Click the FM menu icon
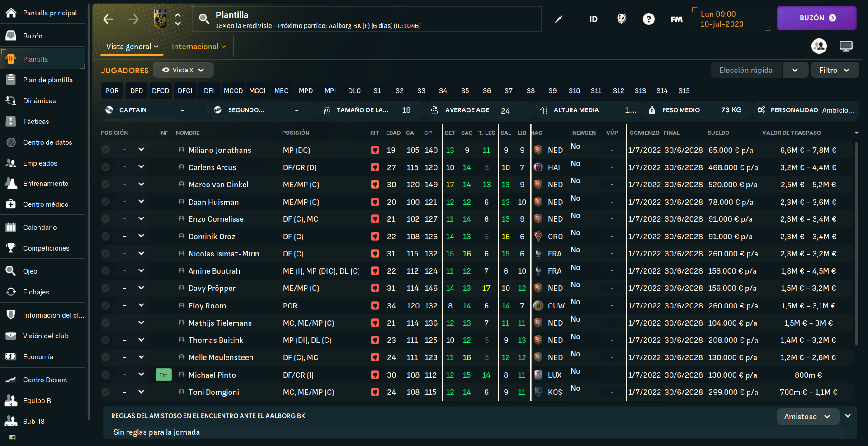Image resolution: width=868 pixels, height=446 pixels. coord(676,19)
